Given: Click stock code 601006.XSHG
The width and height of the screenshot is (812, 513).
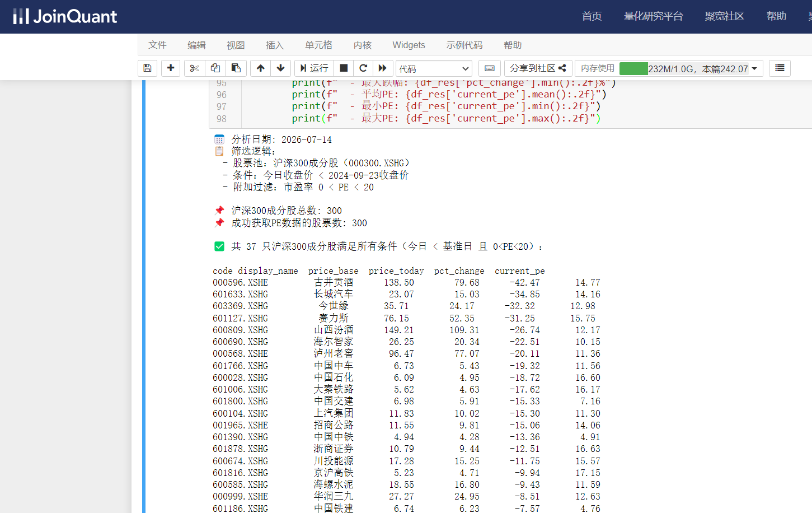Looking at the screenshot, I should tap(240, 389).
